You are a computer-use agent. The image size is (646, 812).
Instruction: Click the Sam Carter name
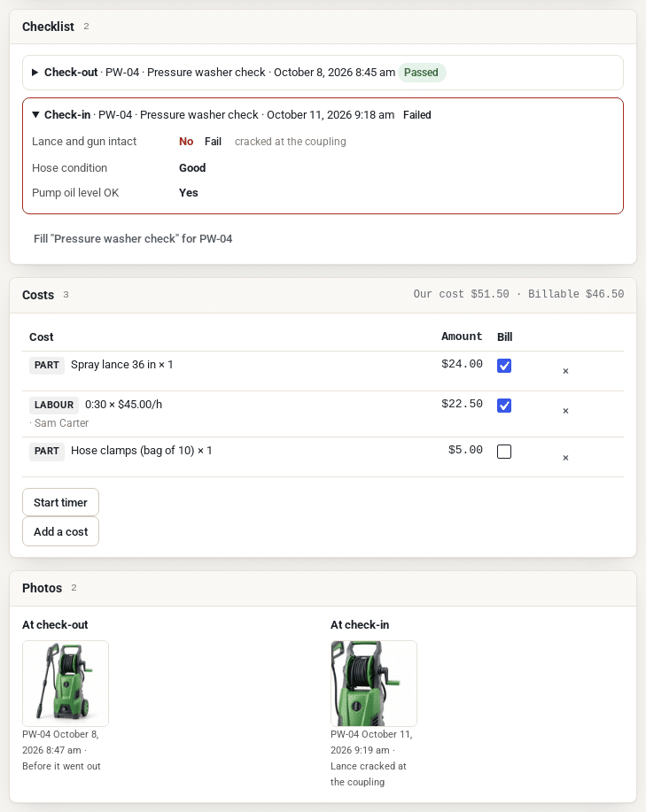(x=61, y=423)
